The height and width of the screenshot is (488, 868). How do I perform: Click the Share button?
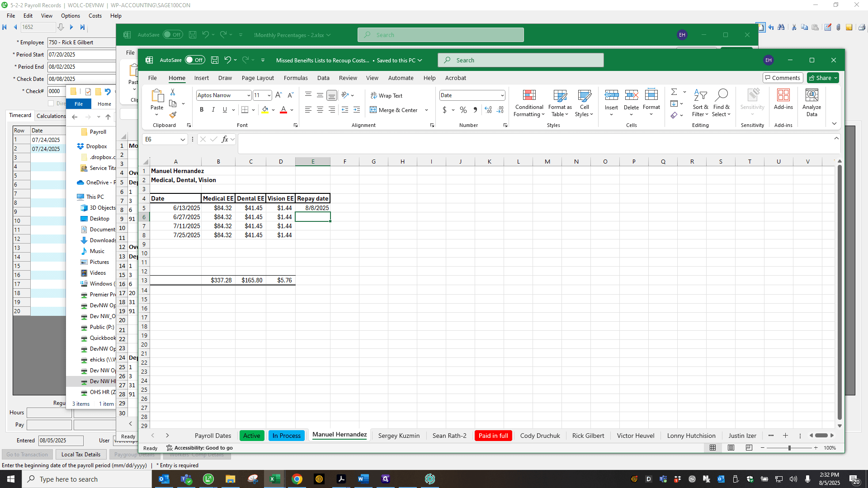(823, 78)
